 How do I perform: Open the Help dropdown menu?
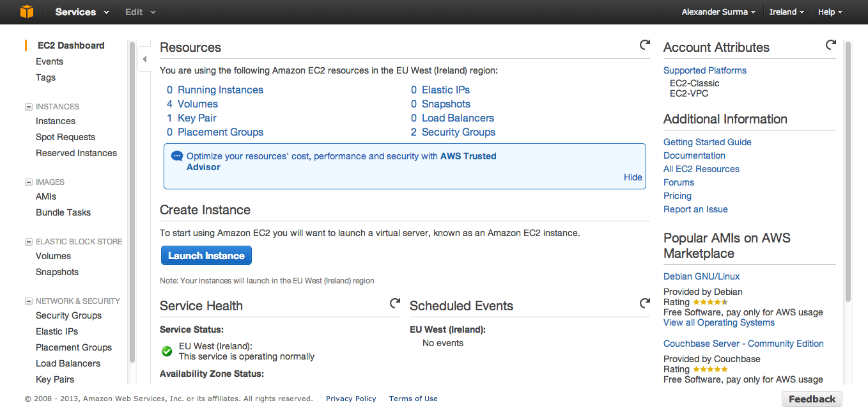830,12
